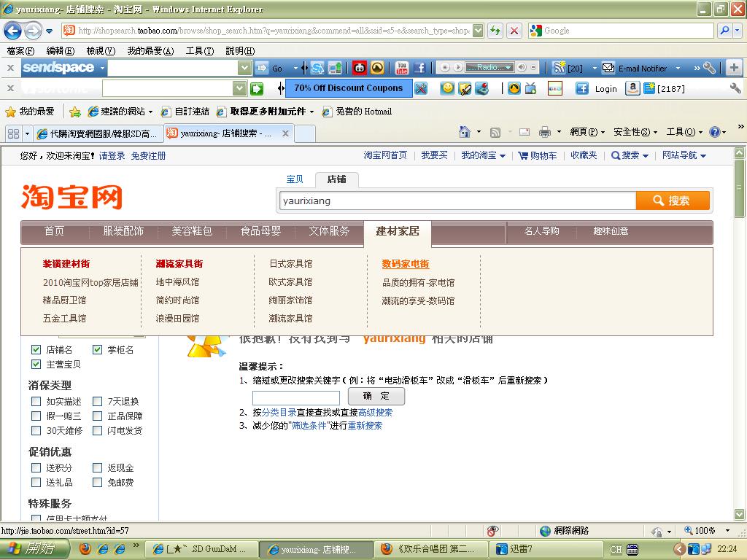The height and width of the screenshot is (560, 747).
Task: Click the keyword input box beside 确定
Action: click(296, 397)
